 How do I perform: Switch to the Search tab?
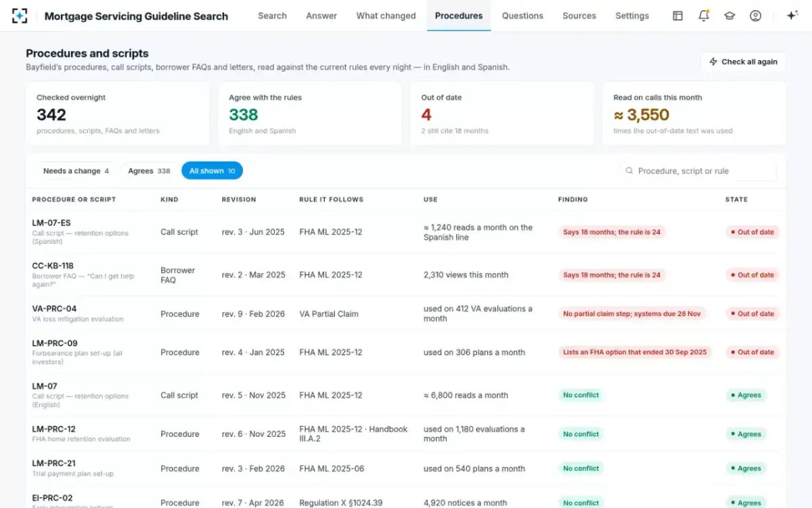[272, 16]
